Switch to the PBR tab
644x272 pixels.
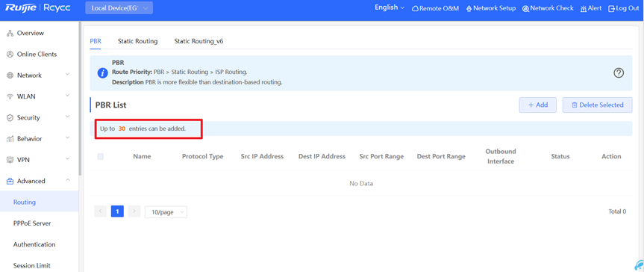point(96,41)
